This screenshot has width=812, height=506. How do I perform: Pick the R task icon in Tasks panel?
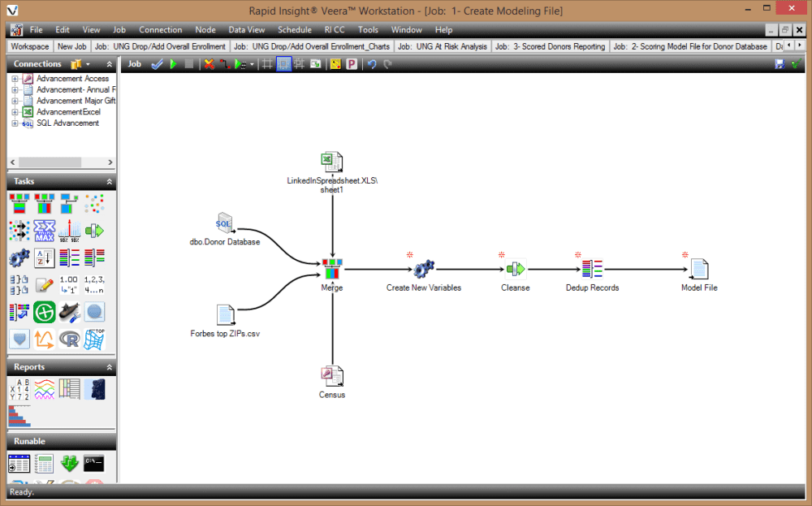(x=70, y=339)
